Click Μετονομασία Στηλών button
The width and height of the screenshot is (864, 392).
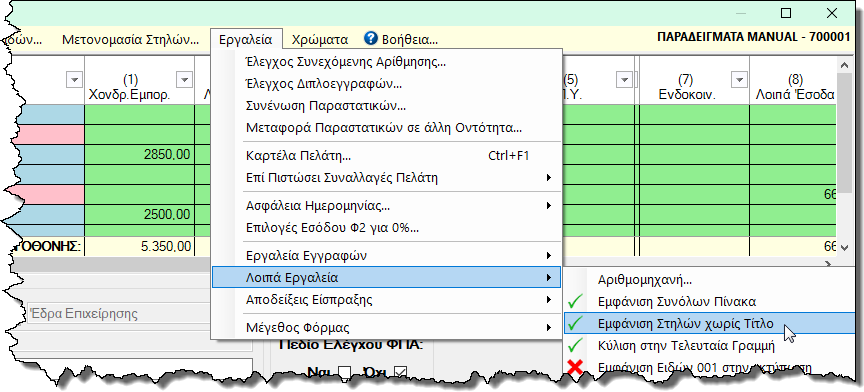[x=131, y=40]
